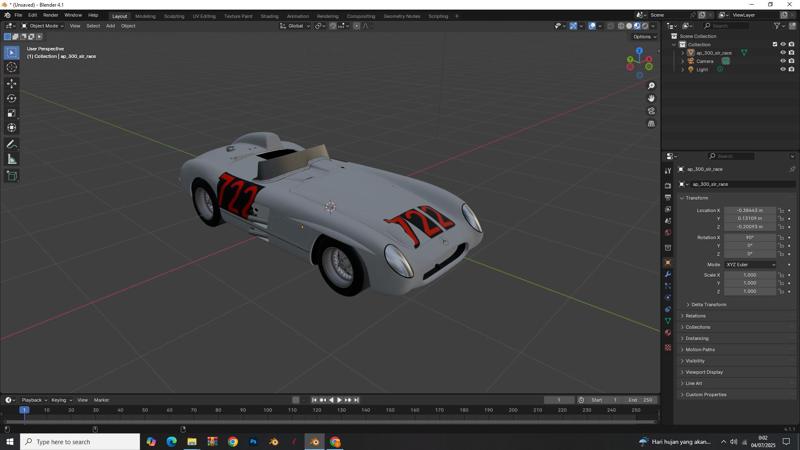Toggle proportional editing in header
Viewport: 800px width, 450px height.
[357, 26]
